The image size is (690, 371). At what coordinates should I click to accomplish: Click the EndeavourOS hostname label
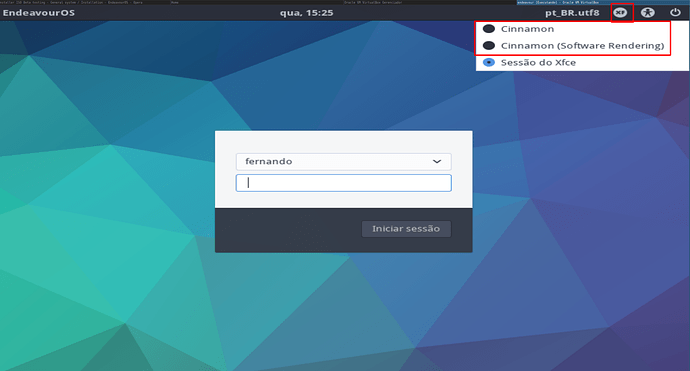39,13
